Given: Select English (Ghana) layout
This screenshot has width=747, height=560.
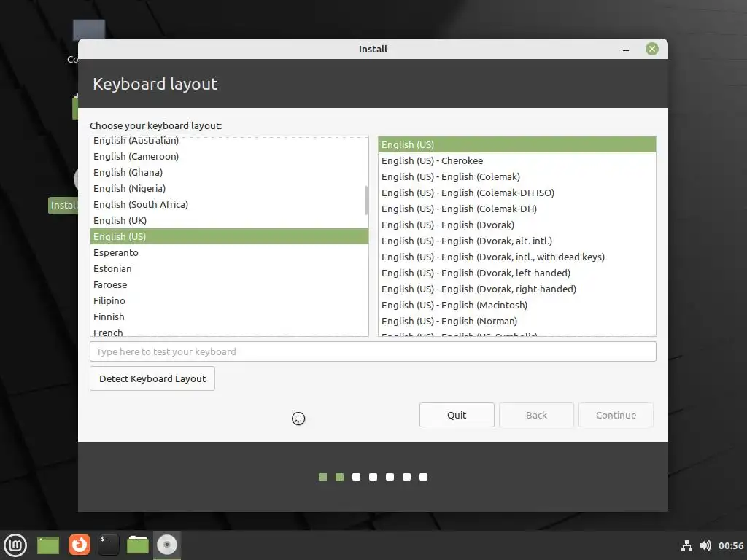Looking at the screenshot, I should (x=229, y=172).
